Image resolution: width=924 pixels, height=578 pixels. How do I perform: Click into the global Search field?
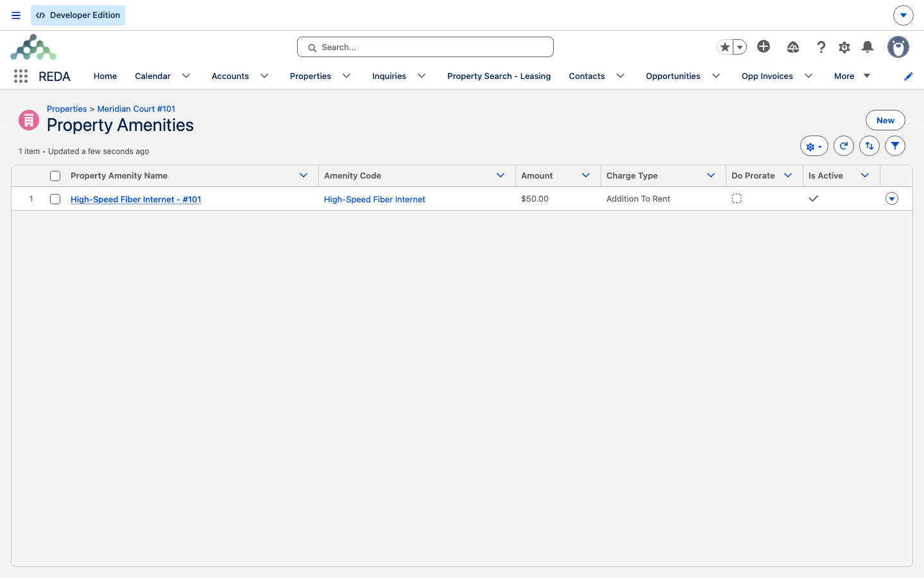click(425, 47)
